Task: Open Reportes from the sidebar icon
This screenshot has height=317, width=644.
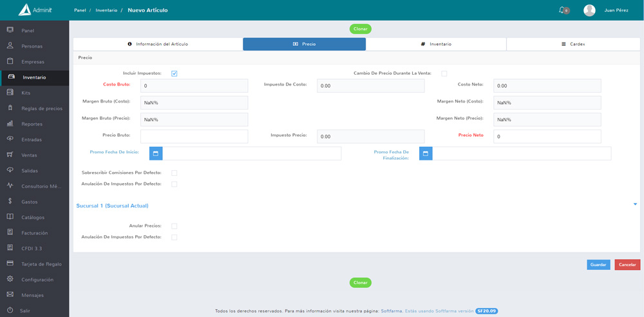Action: [10, 124]
